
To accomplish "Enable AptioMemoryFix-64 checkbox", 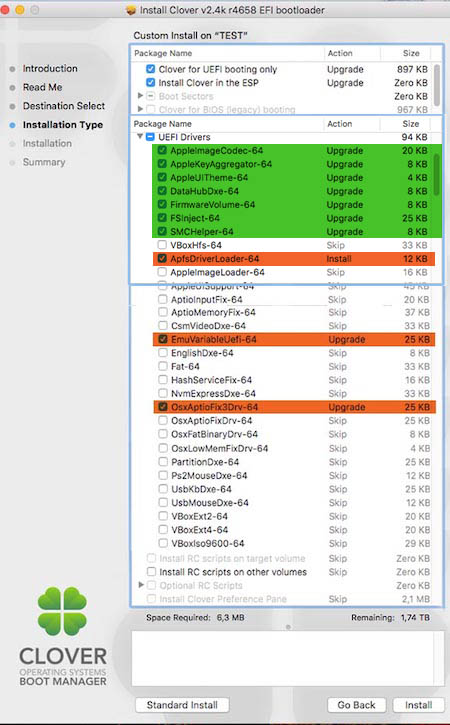I will (163, 312).
